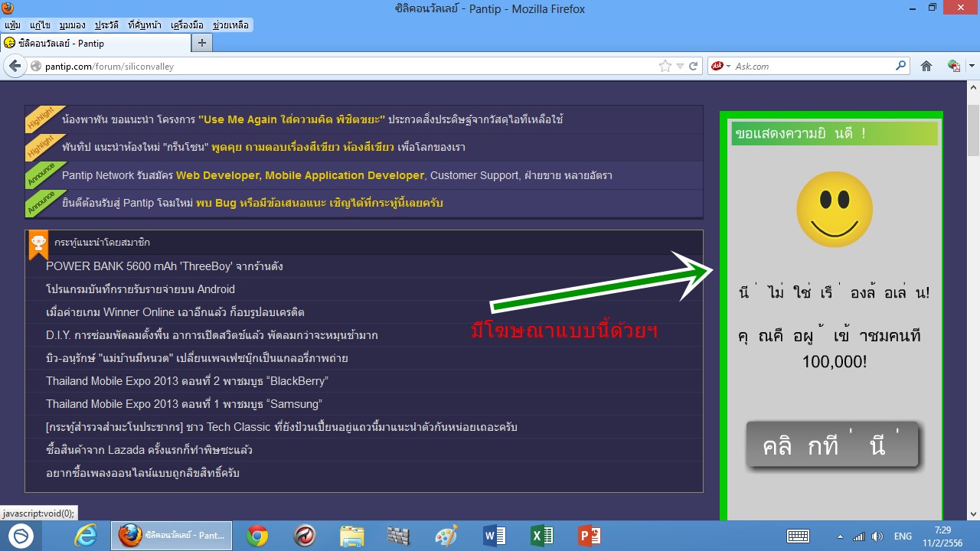Launch Microsoft Excel from the taskbar

(542, 536)
